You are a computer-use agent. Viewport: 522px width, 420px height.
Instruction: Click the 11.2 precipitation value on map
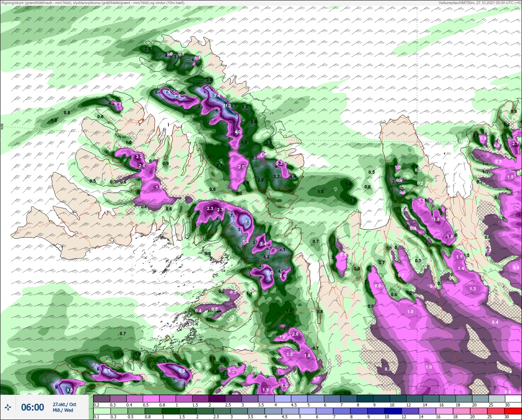[x=227, y=106]
